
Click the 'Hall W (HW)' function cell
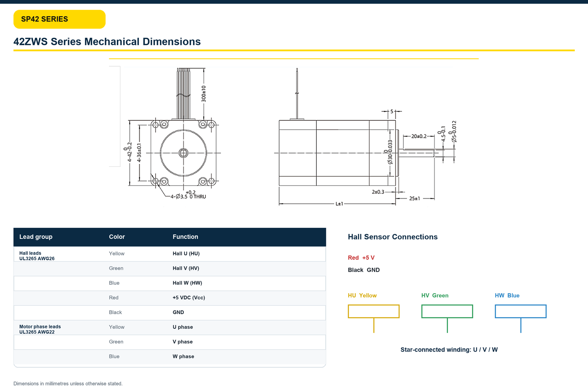tap(187, 283)
